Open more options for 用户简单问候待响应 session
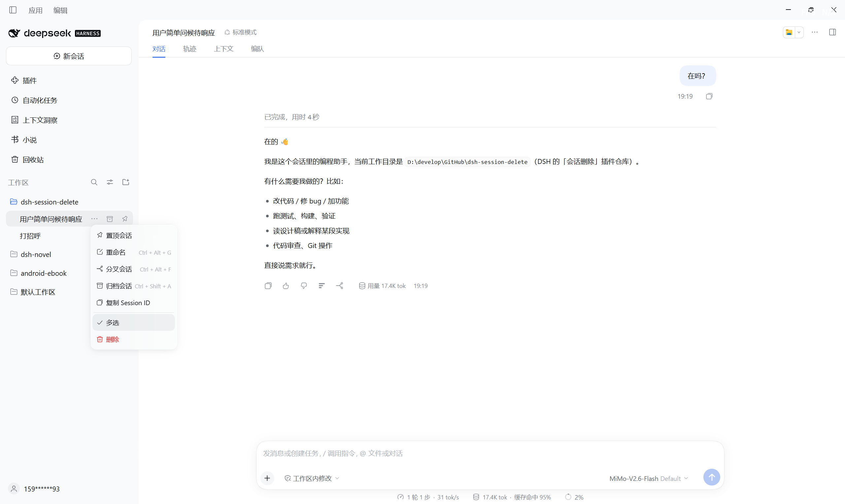845x504 pixels. 94,219
